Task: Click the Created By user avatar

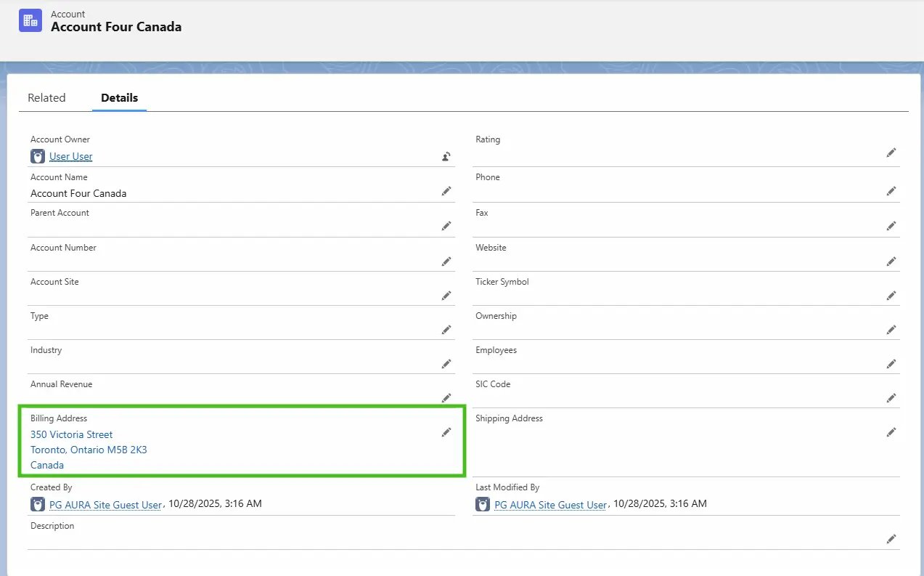Action: [x=38, y=504]
